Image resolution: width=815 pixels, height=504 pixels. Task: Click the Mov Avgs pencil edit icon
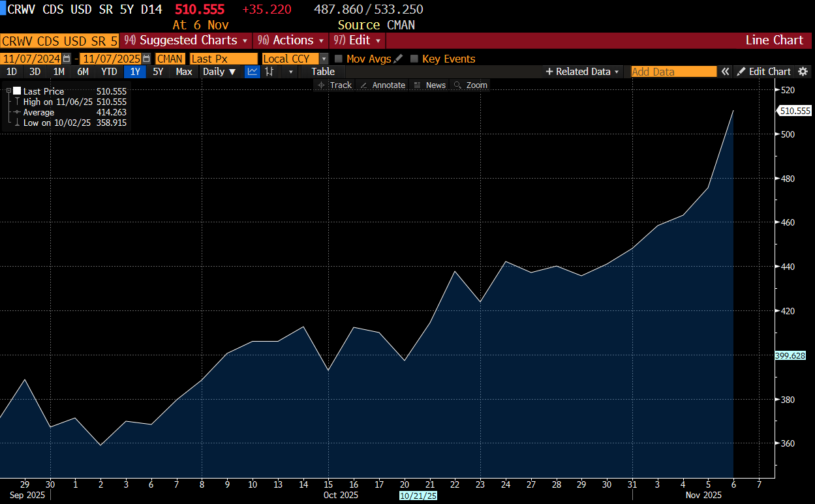(x=398, y=59)
